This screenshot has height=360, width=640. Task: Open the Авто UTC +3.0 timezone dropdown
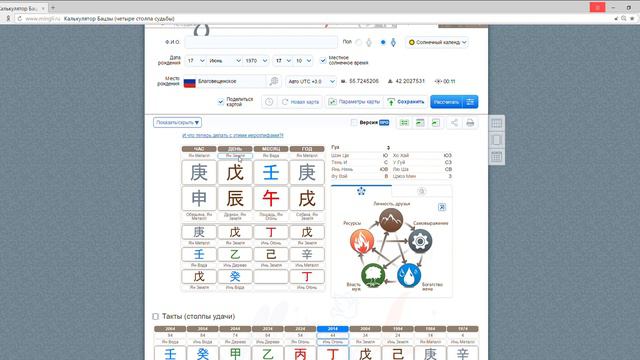tap(311, 81)
